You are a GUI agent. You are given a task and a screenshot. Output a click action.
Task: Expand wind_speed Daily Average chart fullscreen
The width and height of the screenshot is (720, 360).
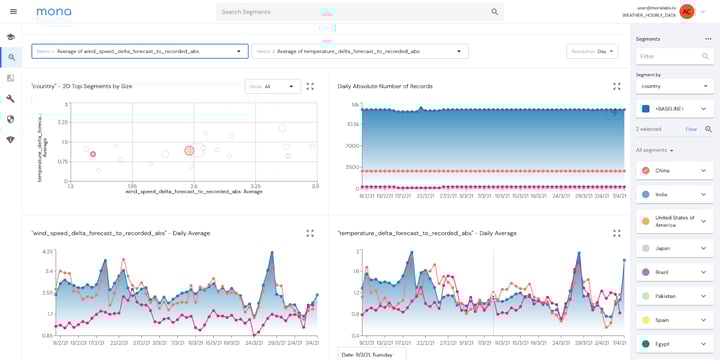pyautogui.click(x=310, y=233)
